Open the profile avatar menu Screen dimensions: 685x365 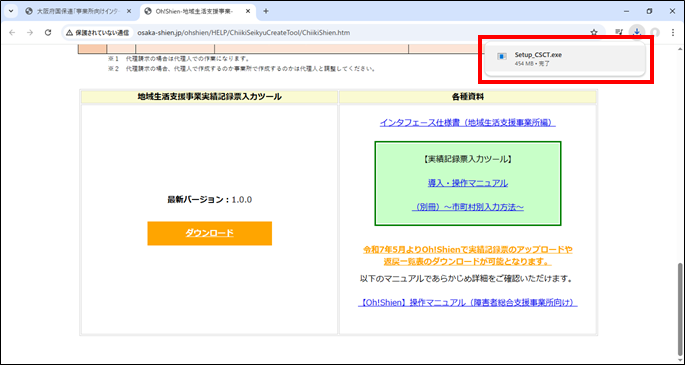click(654, 32)
